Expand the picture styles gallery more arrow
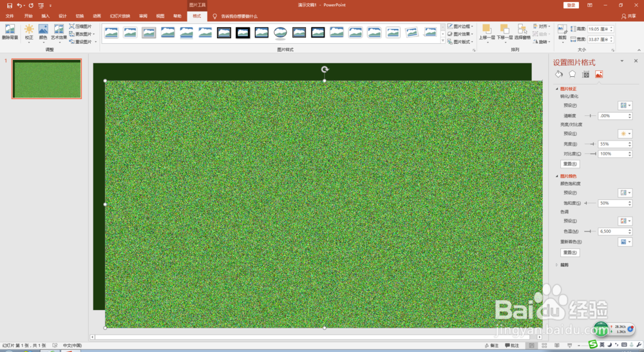This screenshot has height=352, width=644. click(443, 41)
